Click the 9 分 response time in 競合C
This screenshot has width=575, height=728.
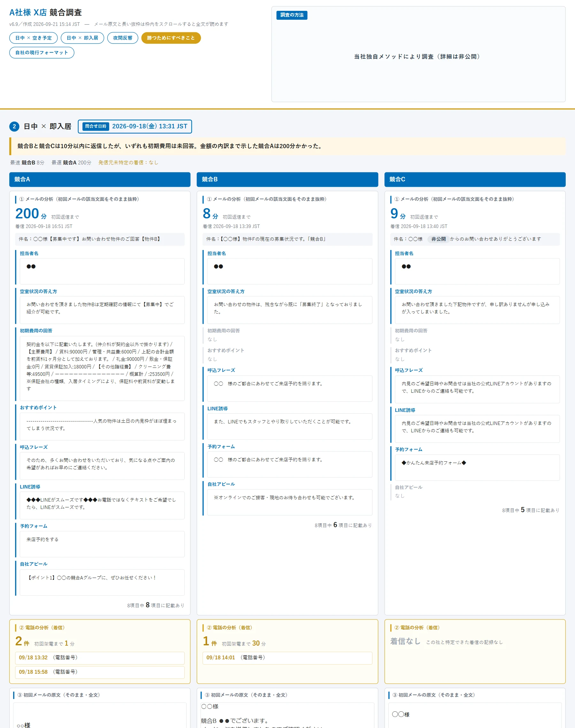tap(398, 214)
